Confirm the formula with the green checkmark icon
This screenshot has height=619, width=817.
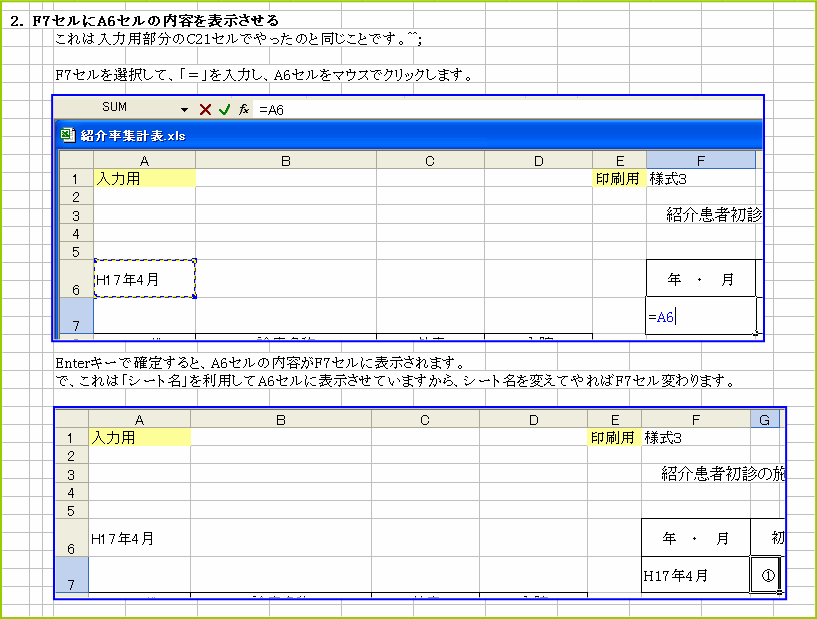[222, 109]
